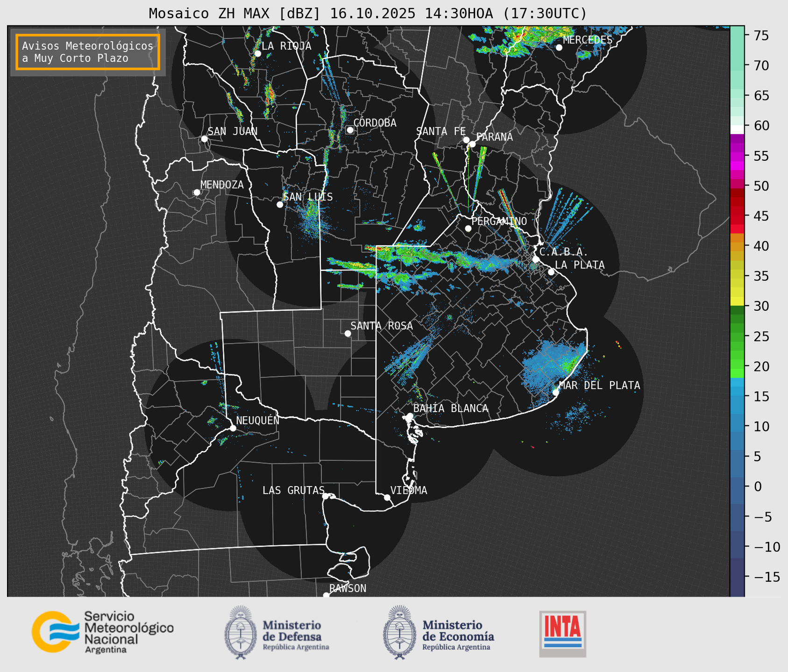
Task: Select the Córdoba city marker dot
Action: (x=350, y=130)
